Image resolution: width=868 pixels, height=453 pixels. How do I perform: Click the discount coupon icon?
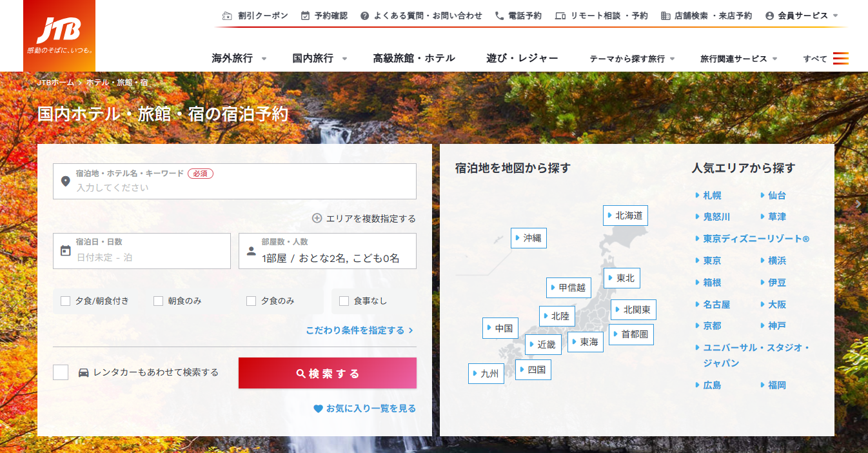pyautogui.click(x=227, y=15)
